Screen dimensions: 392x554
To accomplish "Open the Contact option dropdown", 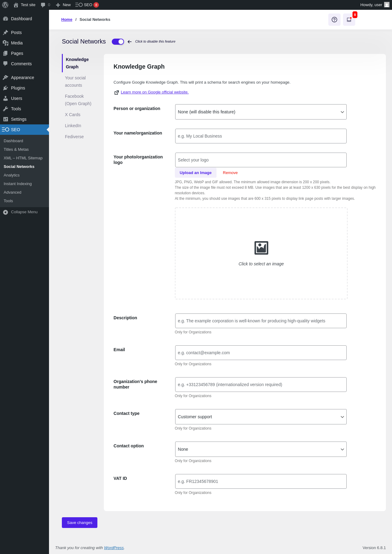I will tap(261, 449).
